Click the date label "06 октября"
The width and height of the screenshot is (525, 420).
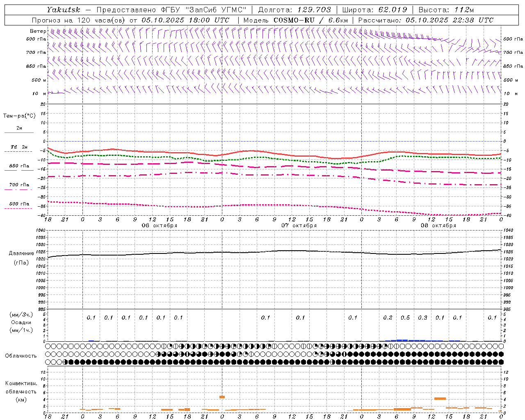point(160,226)
